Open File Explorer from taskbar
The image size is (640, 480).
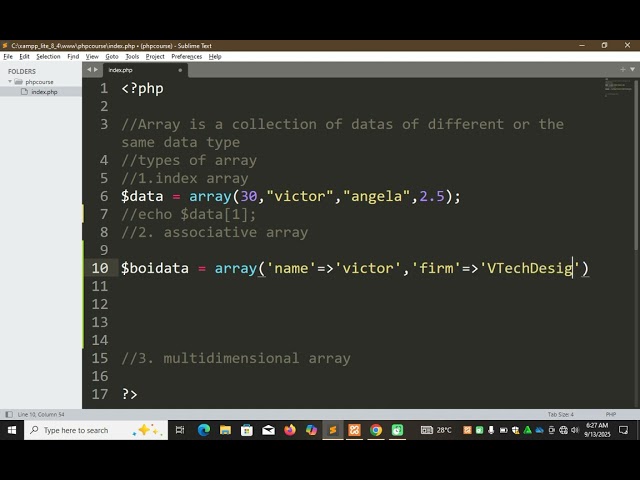pos(225,430)
